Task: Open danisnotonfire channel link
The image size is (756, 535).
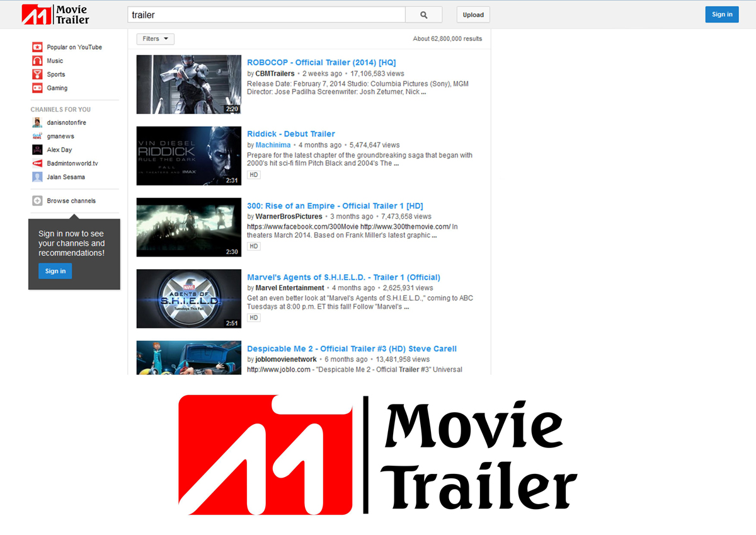Action: (66, 122)
